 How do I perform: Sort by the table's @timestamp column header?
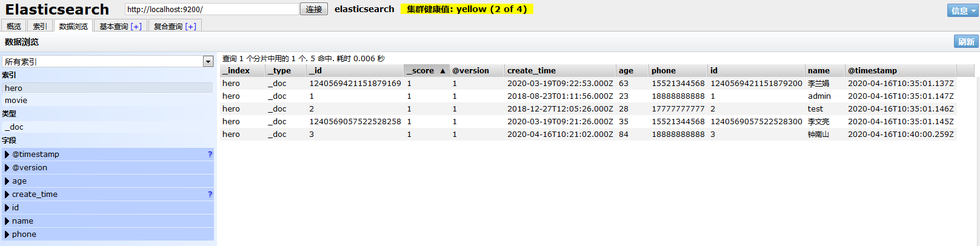901,71
